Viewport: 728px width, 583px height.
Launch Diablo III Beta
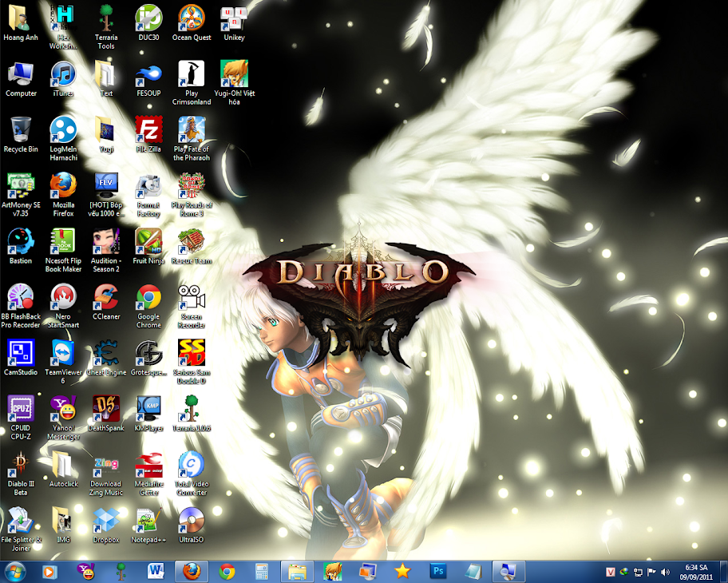[21, 473]
